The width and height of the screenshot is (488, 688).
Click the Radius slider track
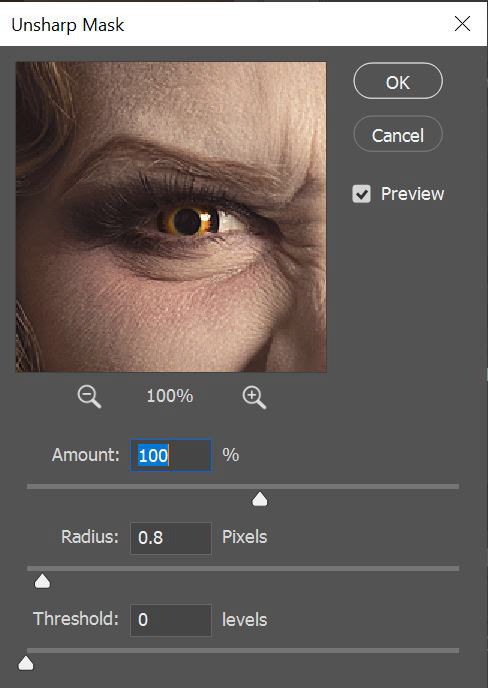click(x=243, y=569)
